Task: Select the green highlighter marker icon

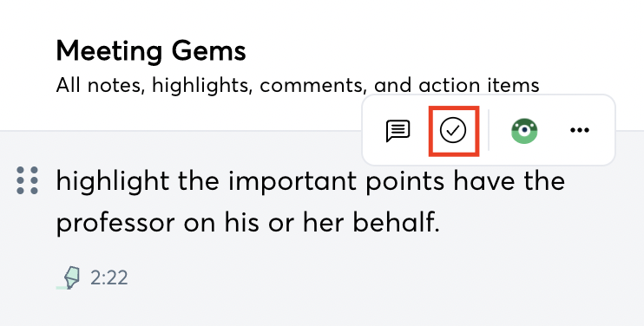Action: tap(69, 277)
